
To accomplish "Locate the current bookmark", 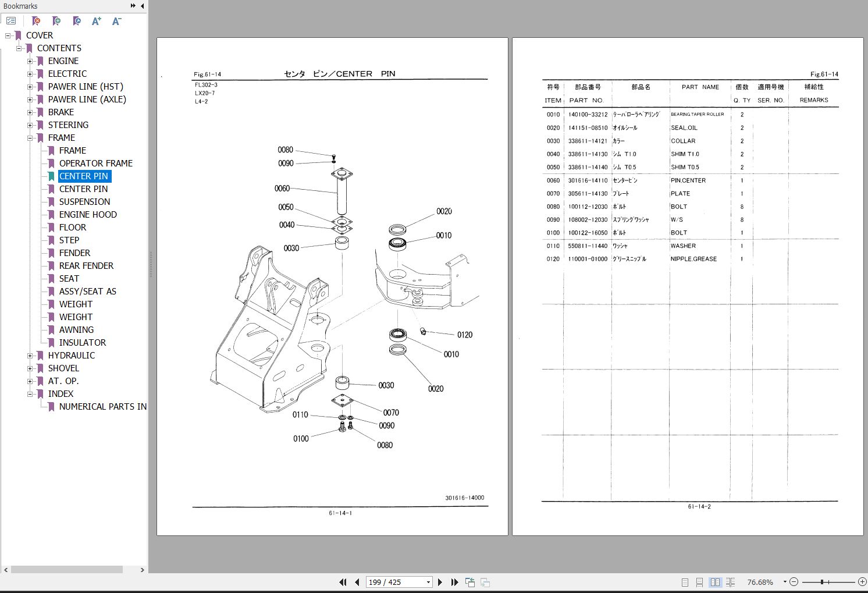I will tap(76, 21).
